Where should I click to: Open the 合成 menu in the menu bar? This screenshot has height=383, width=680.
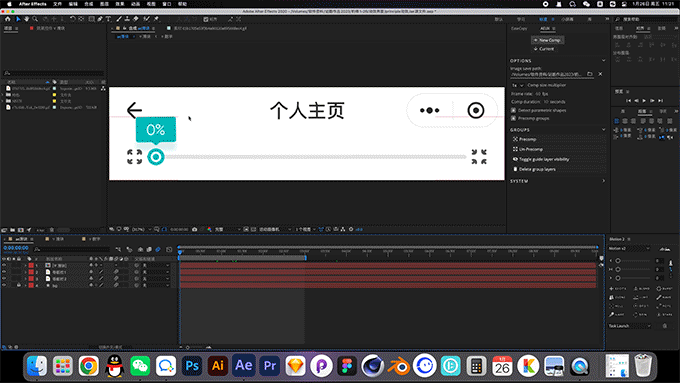point(88,4)
